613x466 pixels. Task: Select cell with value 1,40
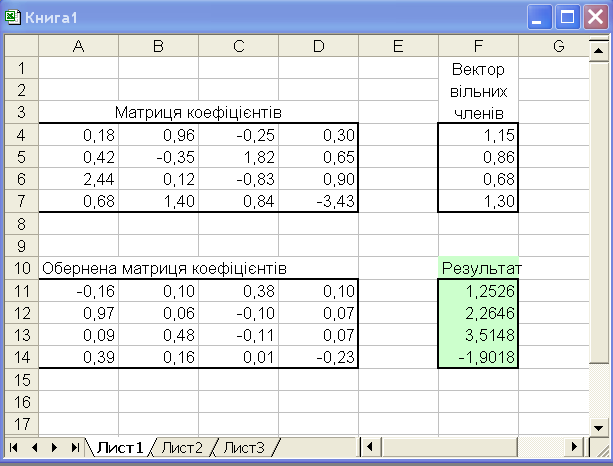click(x=158, y=201)
